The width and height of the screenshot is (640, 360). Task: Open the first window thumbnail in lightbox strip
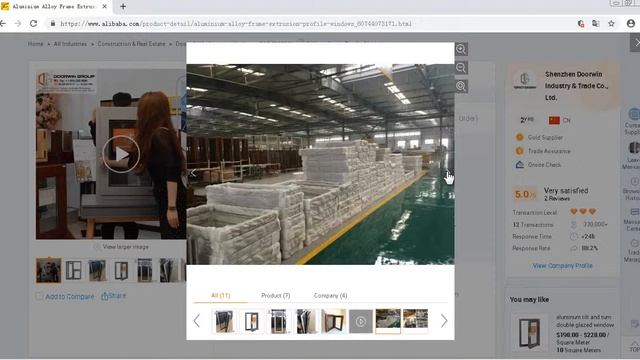point(224,321)
